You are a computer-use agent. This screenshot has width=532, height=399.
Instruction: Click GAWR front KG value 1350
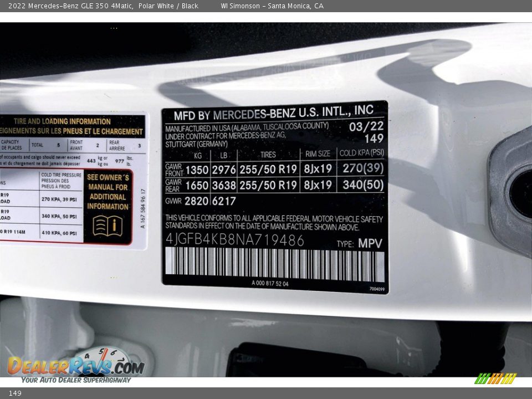pos(197,170)
